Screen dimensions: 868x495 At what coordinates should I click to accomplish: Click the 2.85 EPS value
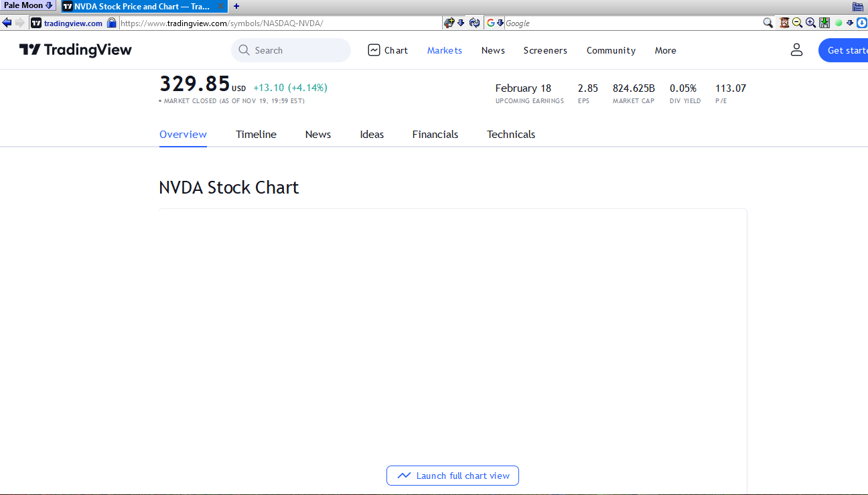[587, 88]
